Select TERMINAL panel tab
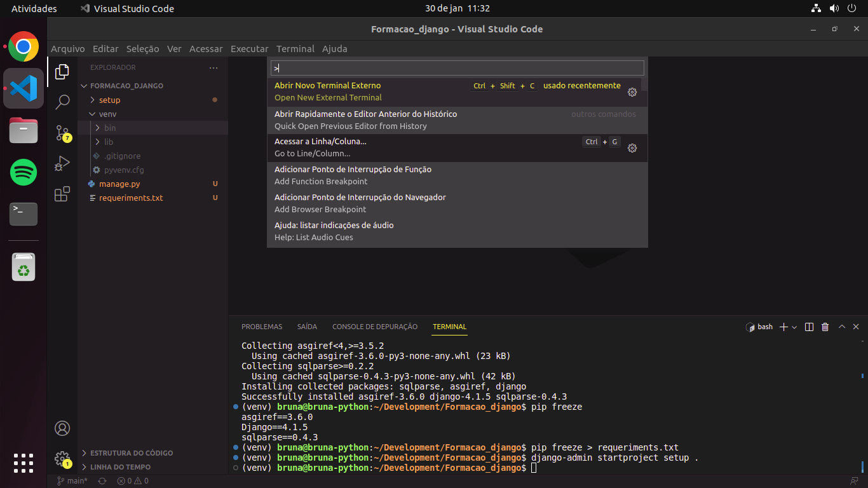Viewport: 868px width, 488px height. click(x=450, y=327)
